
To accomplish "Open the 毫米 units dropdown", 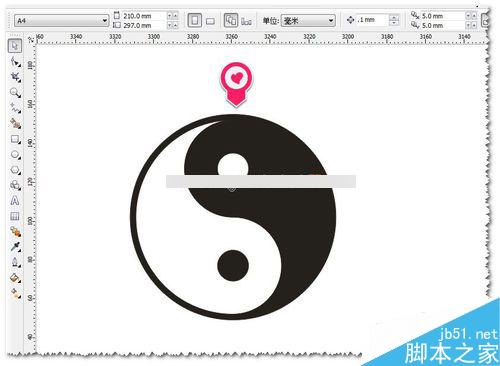I will tap(308, 21).
